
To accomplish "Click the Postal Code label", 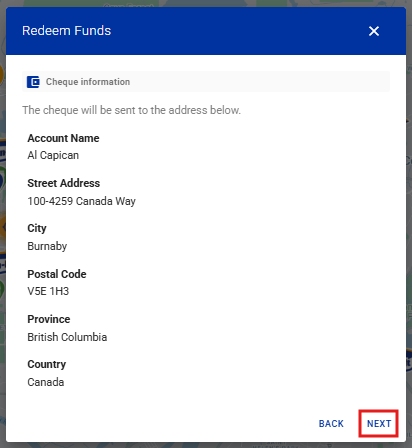I will pyautogui.click(x=57, y=274).
